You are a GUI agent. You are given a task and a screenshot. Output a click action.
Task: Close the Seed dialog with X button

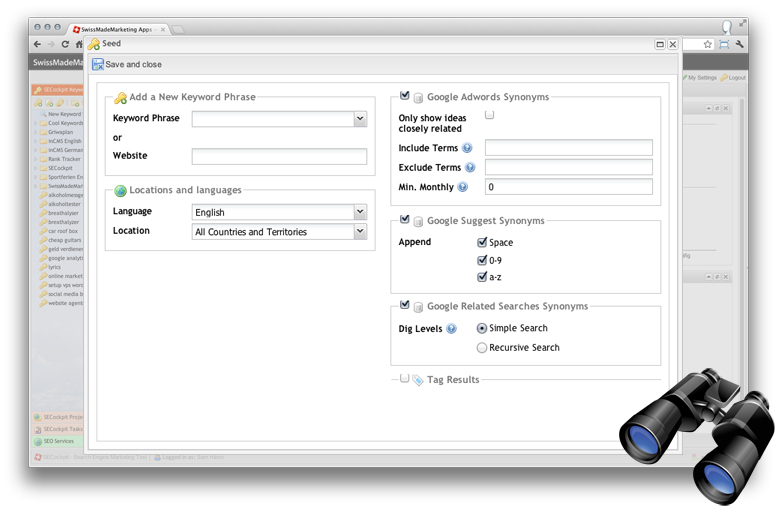point(672,45)
